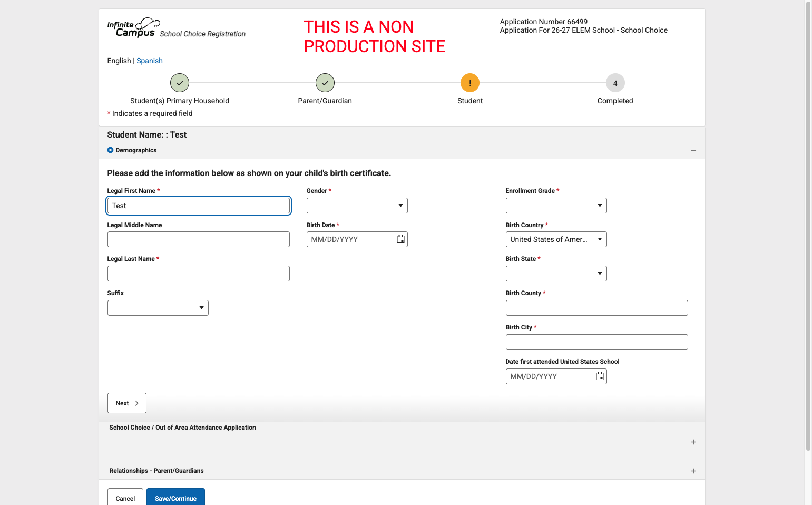Open the Suffix dropdown

158,308
